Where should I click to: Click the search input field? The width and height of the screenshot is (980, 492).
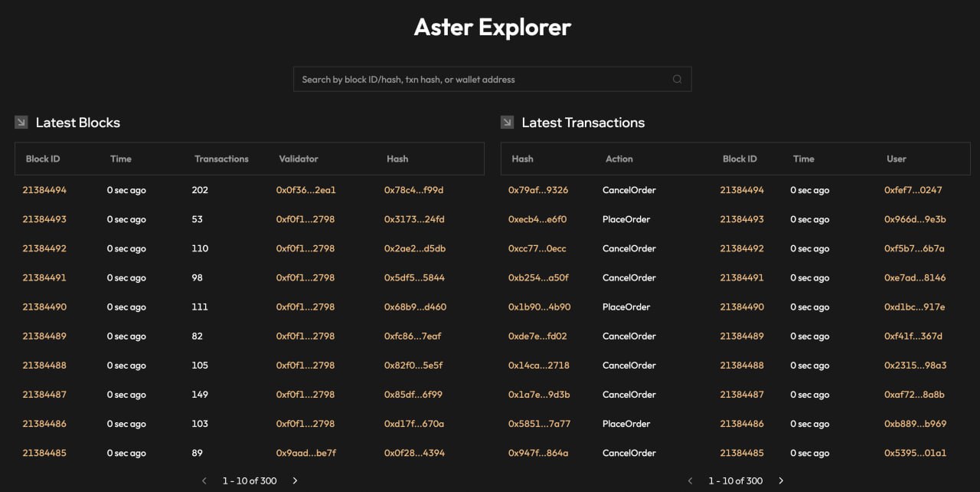(x=482, y=79)
